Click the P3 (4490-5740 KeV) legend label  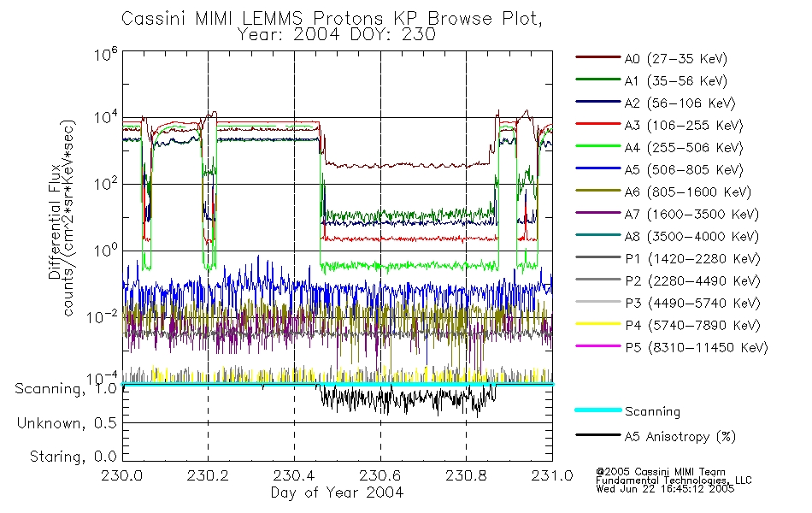[692, 304]
